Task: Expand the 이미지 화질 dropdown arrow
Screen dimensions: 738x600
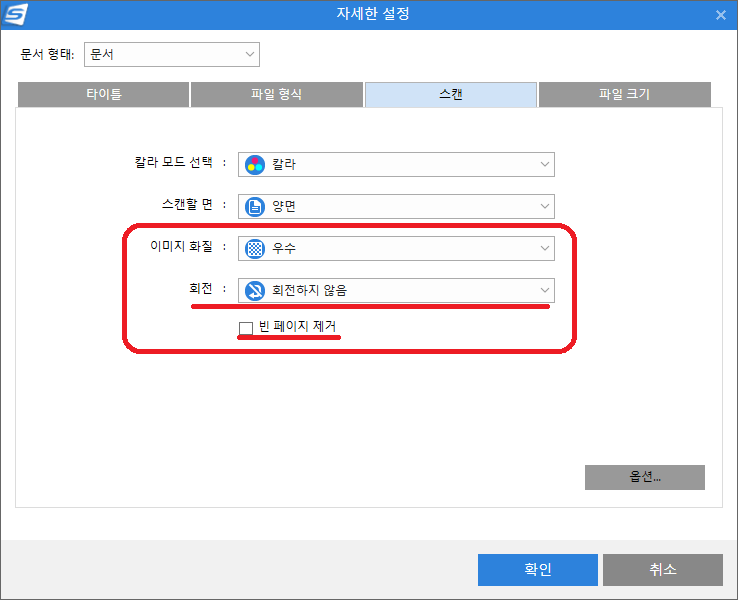Action: click(x=545, y=248)
